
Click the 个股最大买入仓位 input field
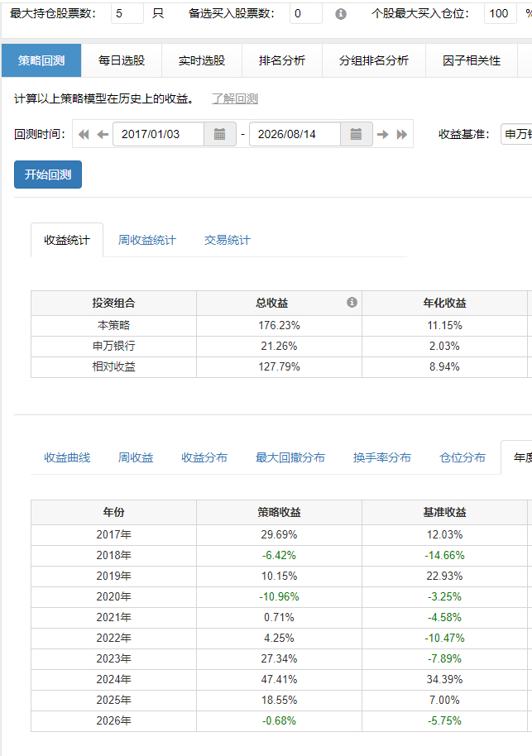(501, 13)
